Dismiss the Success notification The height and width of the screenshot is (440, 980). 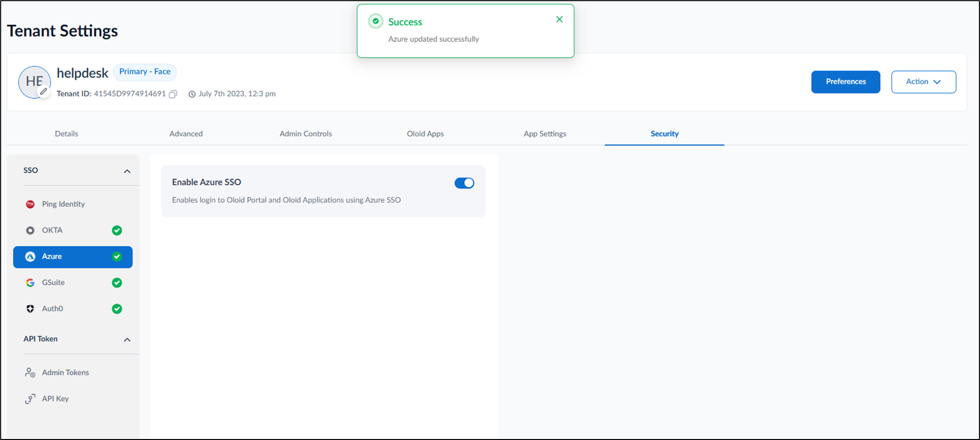(559, 20)
